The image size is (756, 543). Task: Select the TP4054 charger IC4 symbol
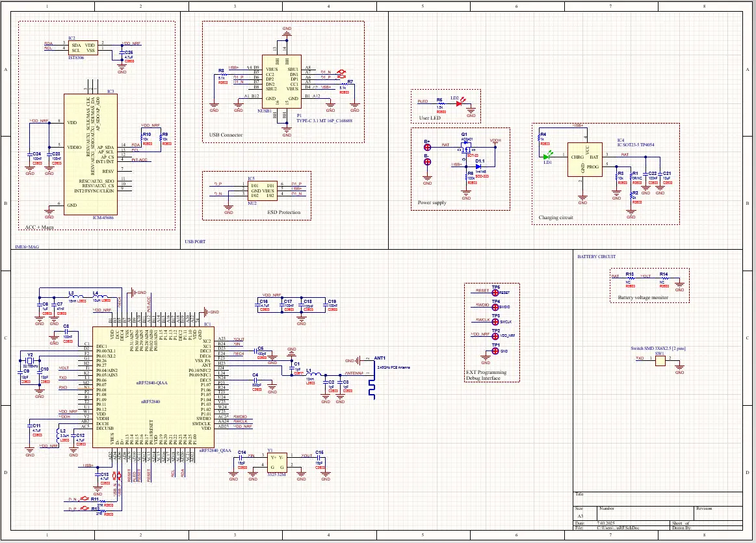pos(585,159)
